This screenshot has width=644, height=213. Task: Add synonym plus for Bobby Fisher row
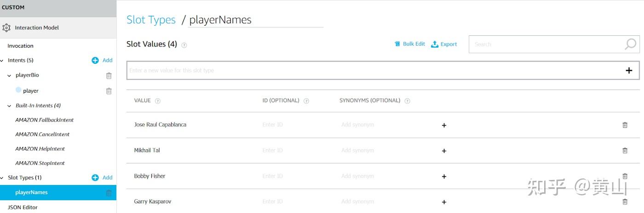click(444, 176)
